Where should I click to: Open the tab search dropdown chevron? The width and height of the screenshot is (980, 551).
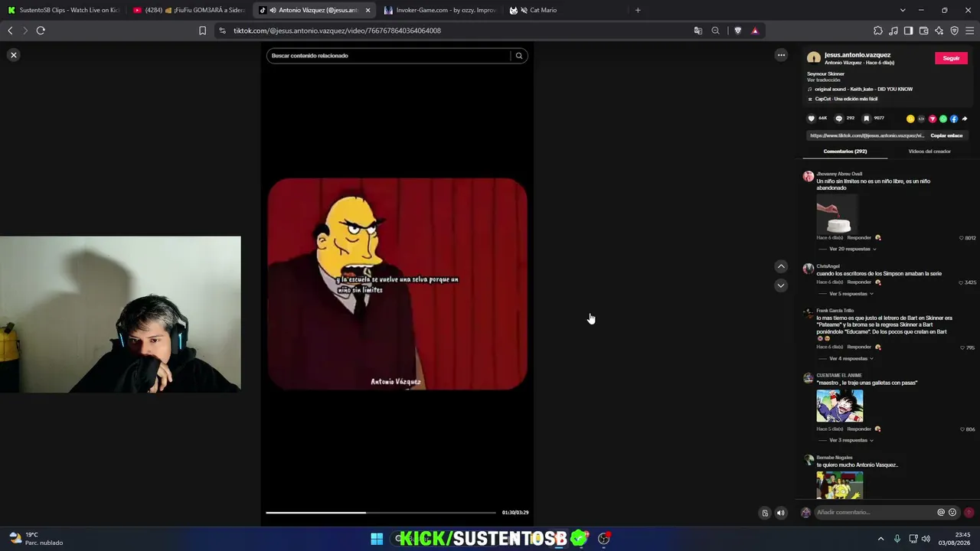[903, 10]
